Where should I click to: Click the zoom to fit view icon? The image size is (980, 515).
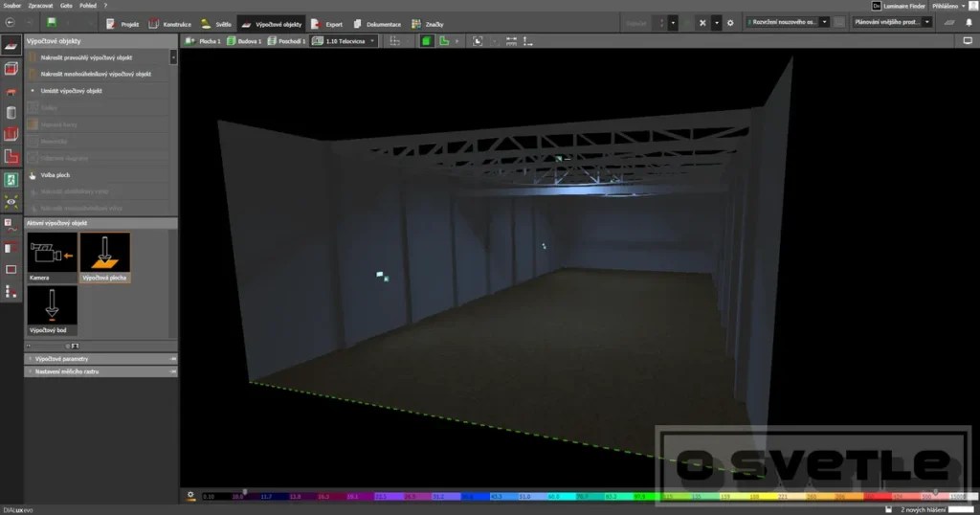478,41
